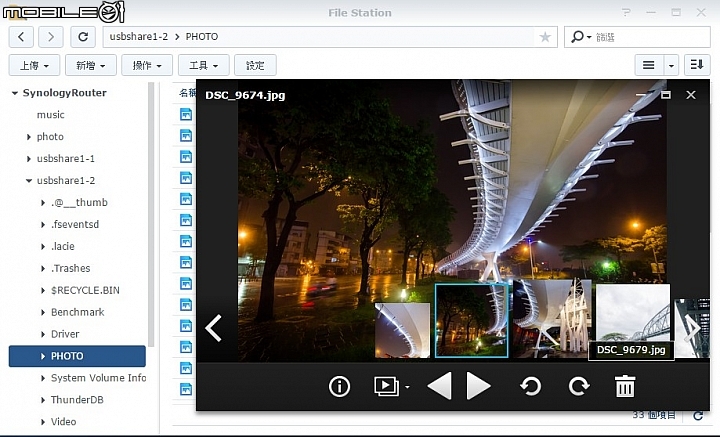Open the search magnifier options
Viewport: 720px width, 437px height.
pyautogui.click(x=581, y=37)
